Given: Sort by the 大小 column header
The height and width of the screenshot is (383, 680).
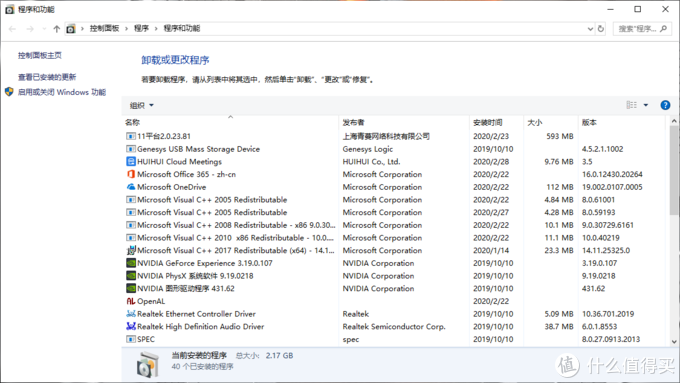Looking at the screenshot, I should point(551,122).
